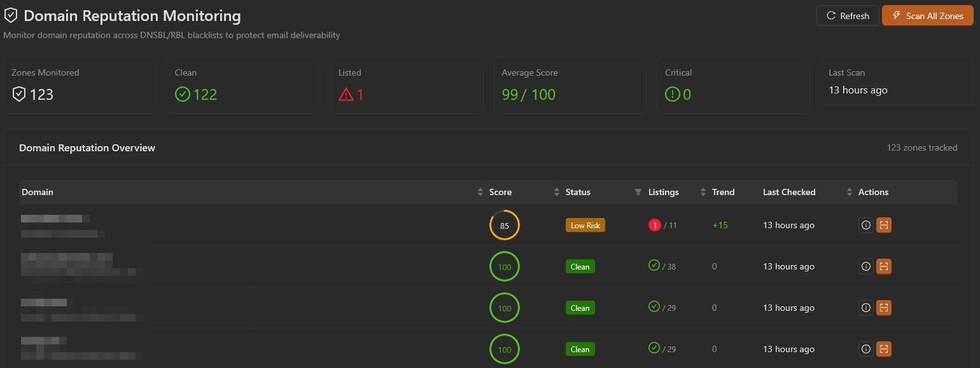This screenshot has width=980, height=368.
Task: Click the '/ 11' listings count
Action: [x=670, y=226]
